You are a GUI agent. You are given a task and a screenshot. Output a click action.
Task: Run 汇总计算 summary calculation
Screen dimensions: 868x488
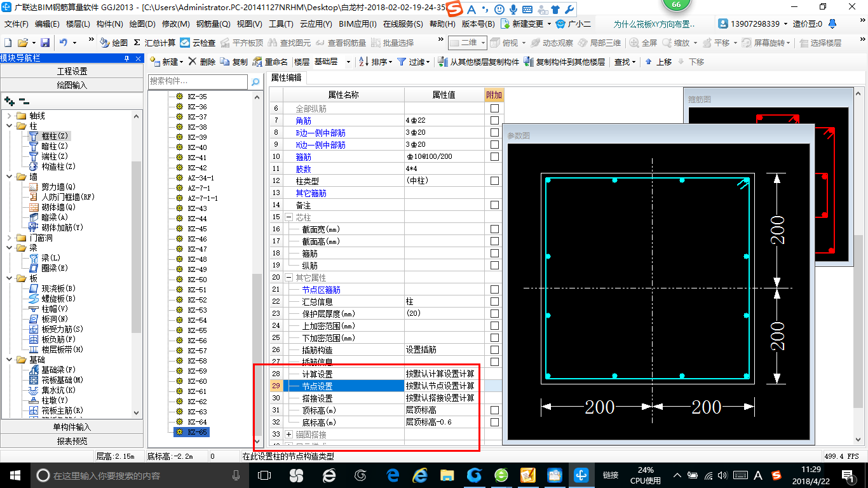tap(155, 43)
